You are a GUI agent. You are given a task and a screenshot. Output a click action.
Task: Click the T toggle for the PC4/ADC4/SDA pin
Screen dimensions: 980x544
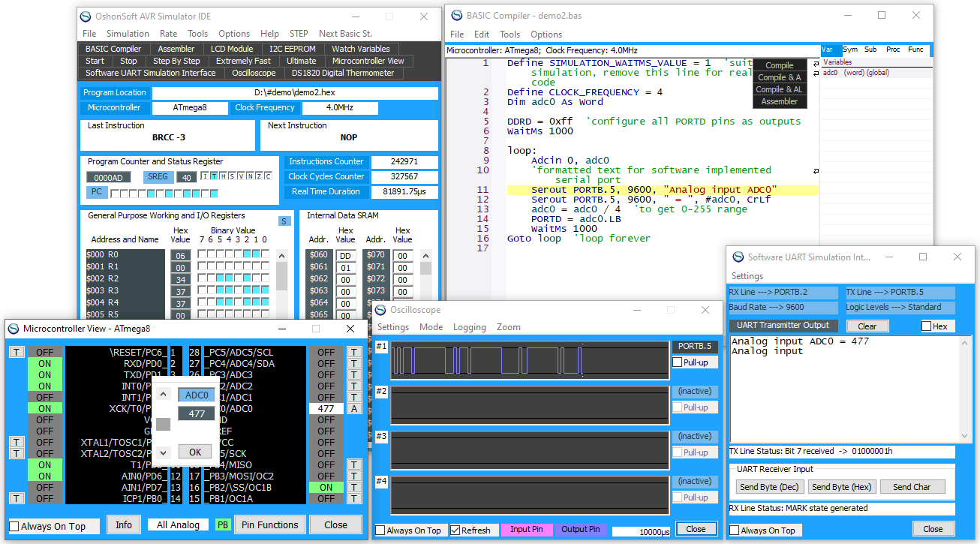click(x=355, y=364)
